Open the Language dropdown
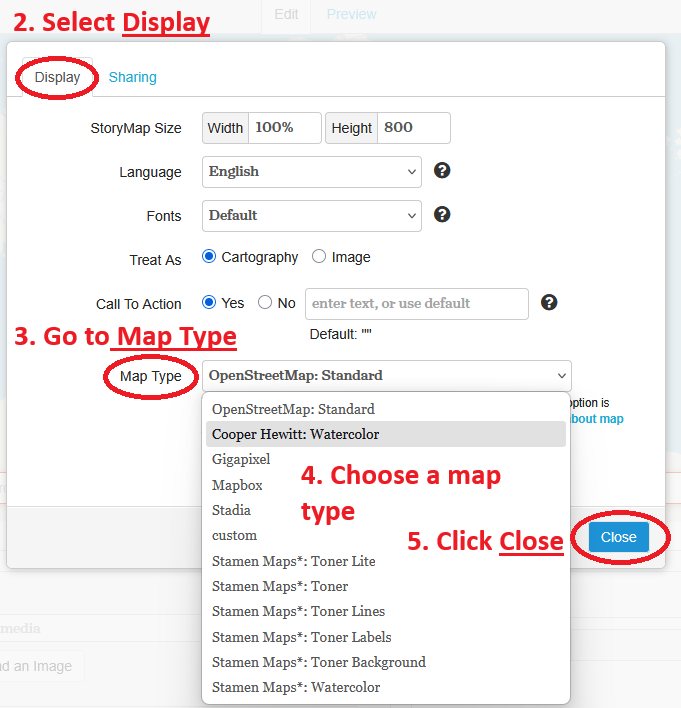Image resolution: width=681 pixels, height=708 pixels. [311, 172]
